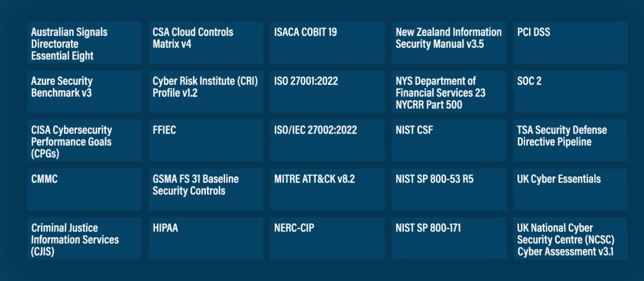Open the ISACA COBIT 19 tile
Viewport: 644px width, 281px height.
pyautogui.click(x=327, y=43)
